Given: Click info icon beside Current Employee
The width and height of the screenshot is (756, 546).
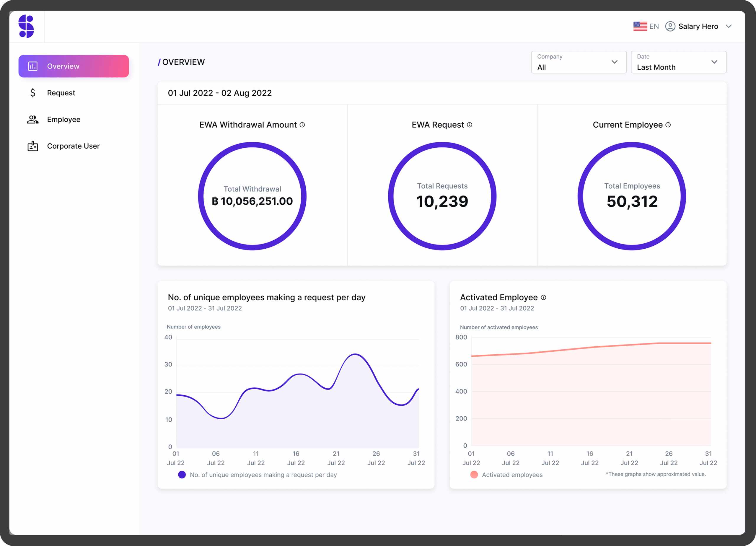Looking at the screenshot, I should tap(668, 125).
